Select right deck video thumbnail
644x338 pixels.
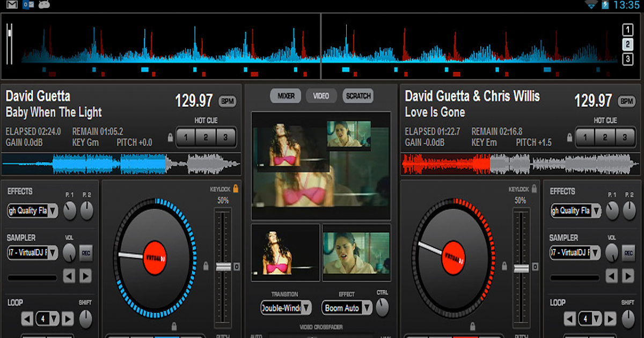point(356,252)
